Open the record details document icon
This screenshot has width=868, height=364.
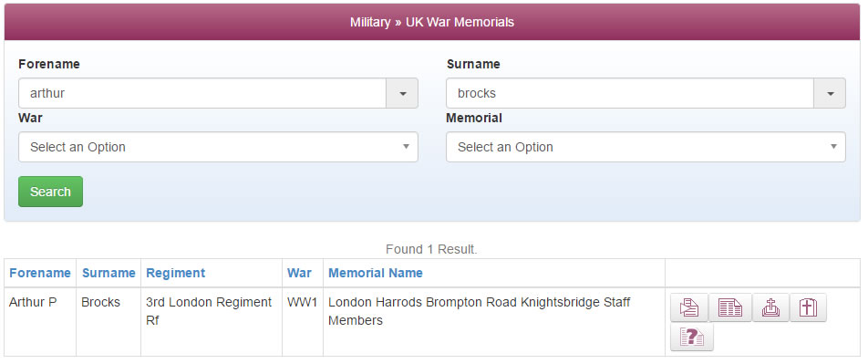click(689, 307)
